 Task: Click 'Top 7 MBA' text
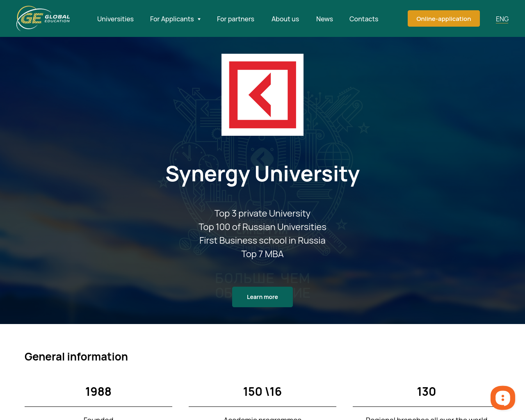click(x=262, y=254)
